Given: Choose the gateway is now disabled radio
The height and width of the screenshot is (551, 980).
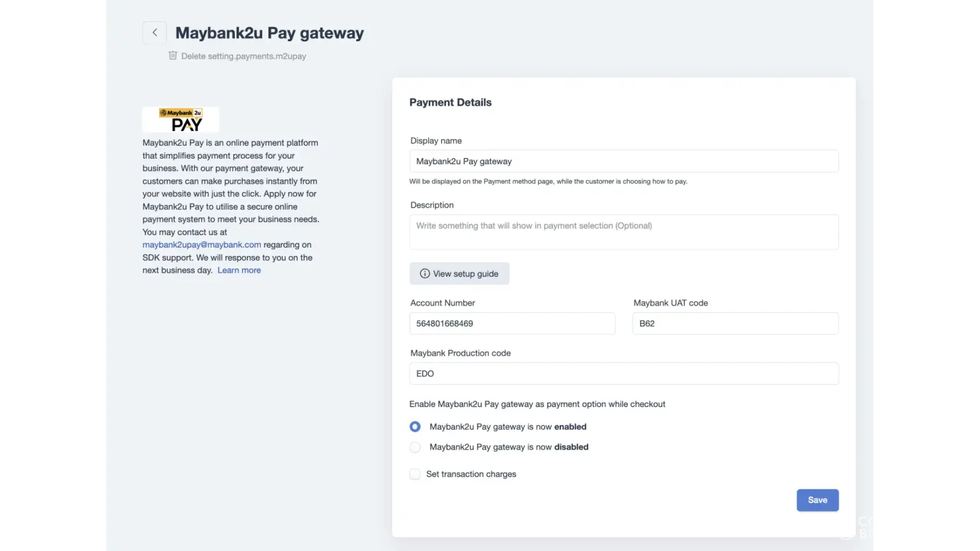Looking at the screenshot, I should pyautogui.click(x=415, y=447).
